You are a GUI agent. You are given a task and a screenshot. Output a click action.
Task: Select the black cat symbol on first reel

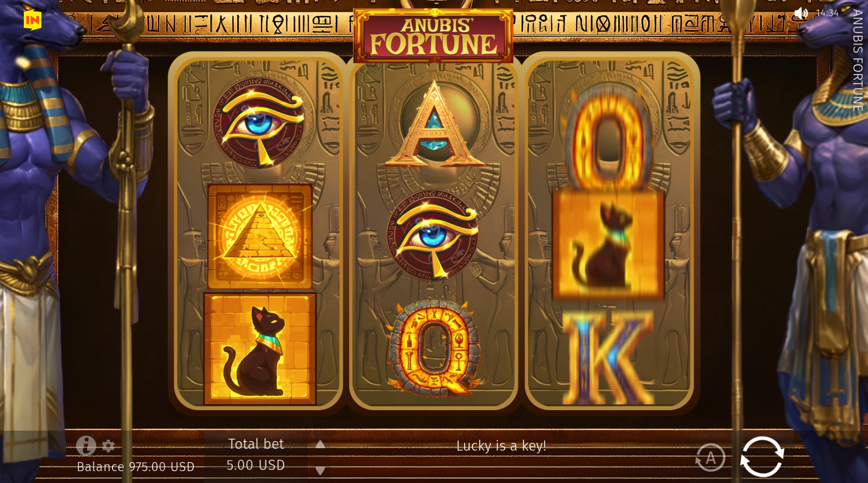[260, 349]
